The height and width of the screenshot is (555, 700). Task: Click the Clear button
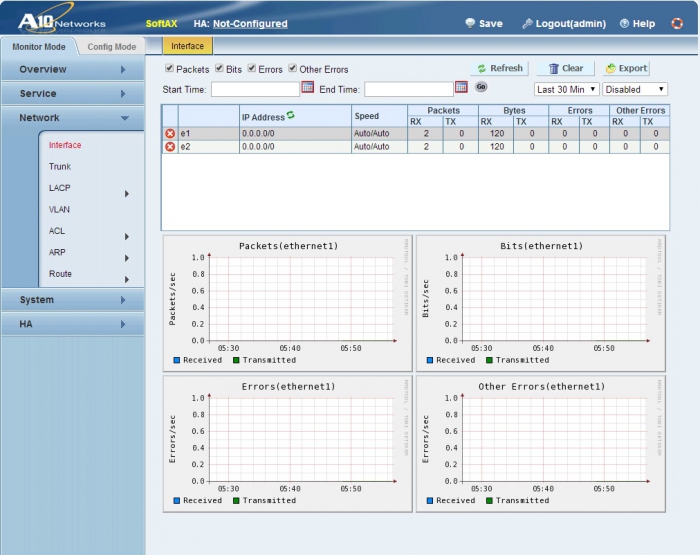click(x=566, y=68)
